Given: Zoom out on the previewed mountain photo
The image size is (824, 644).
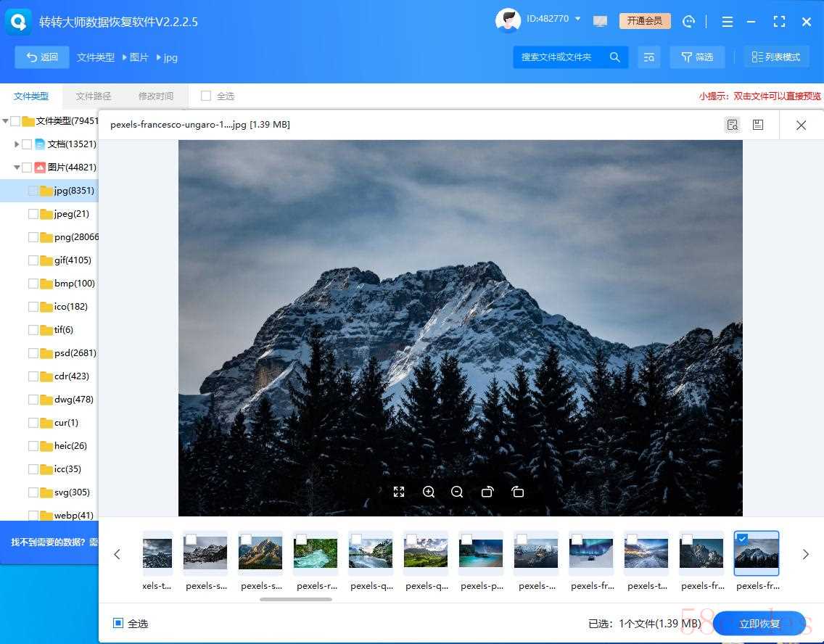Looking at the screenshot, I should pos(457,492).
